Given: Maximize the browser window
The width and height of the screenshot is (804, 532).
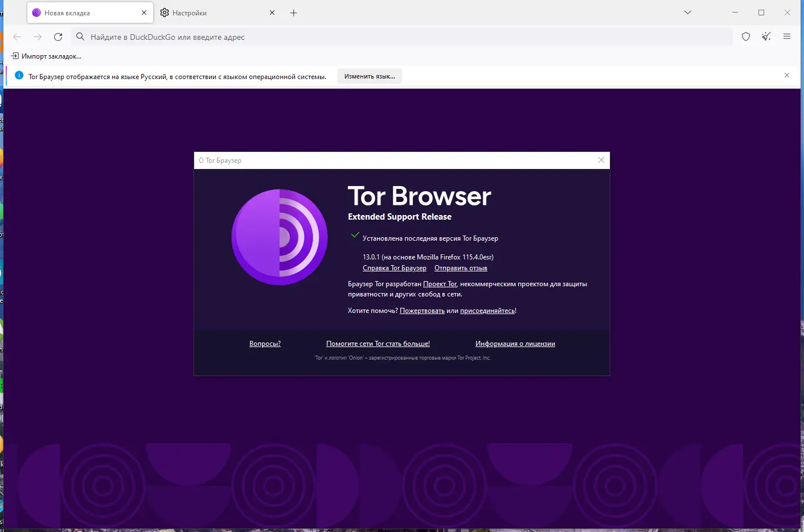Looking at the screenshot, I should tap(761, 13).
